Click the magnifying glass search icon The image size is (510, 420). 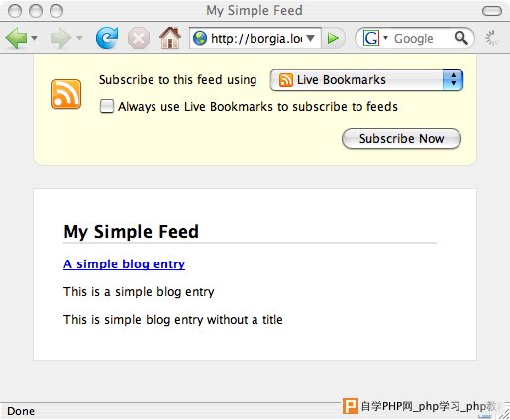[x=461, y=38]
